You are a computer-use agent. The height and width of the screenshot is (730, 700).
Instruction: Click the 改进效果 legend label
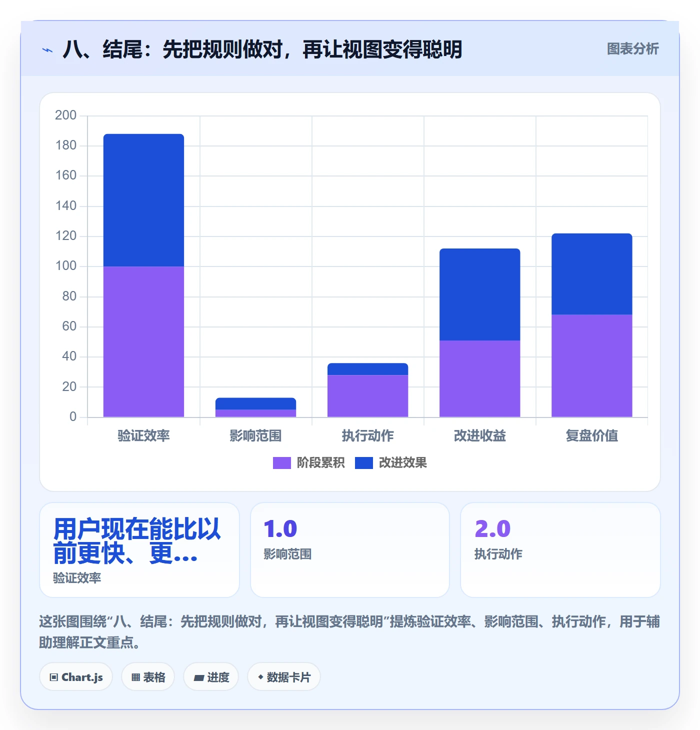[x=402, y=463]
